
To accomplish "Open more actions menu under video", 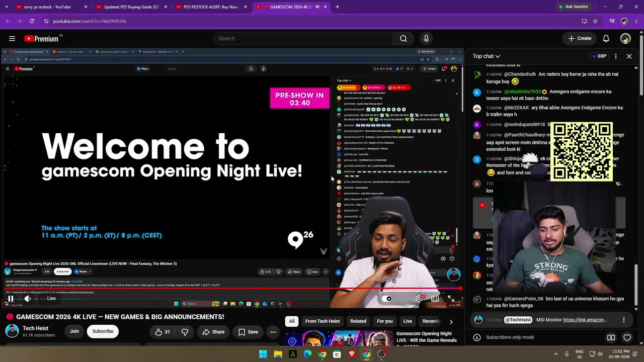I will point(273,332).
